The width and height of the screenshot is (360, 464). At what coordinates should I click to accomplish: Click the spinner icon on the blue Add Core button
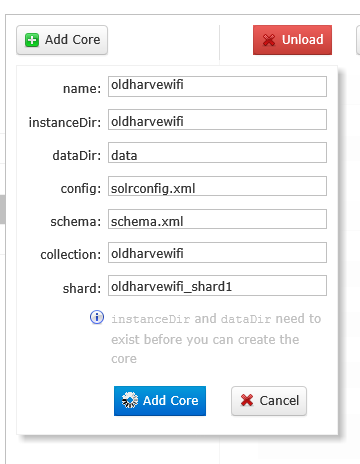(x=130, y=400)
